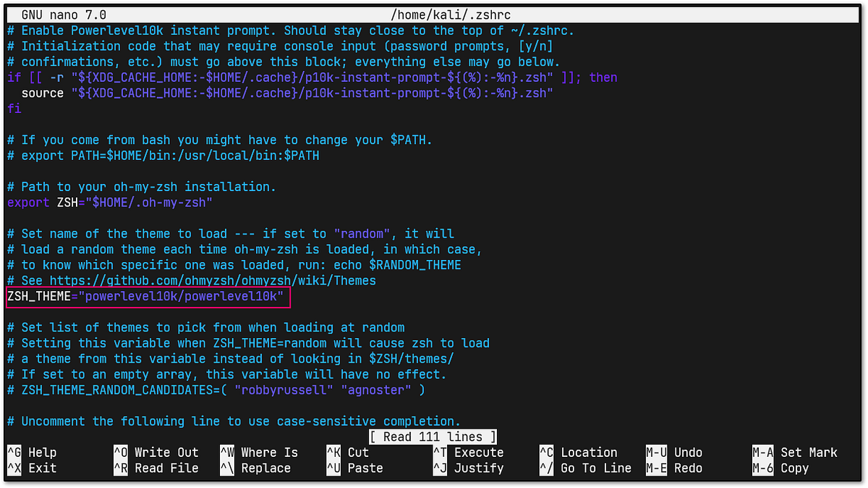868x488 pixels.
Task: Select the Set Mark command
Action: click(803, 452)
